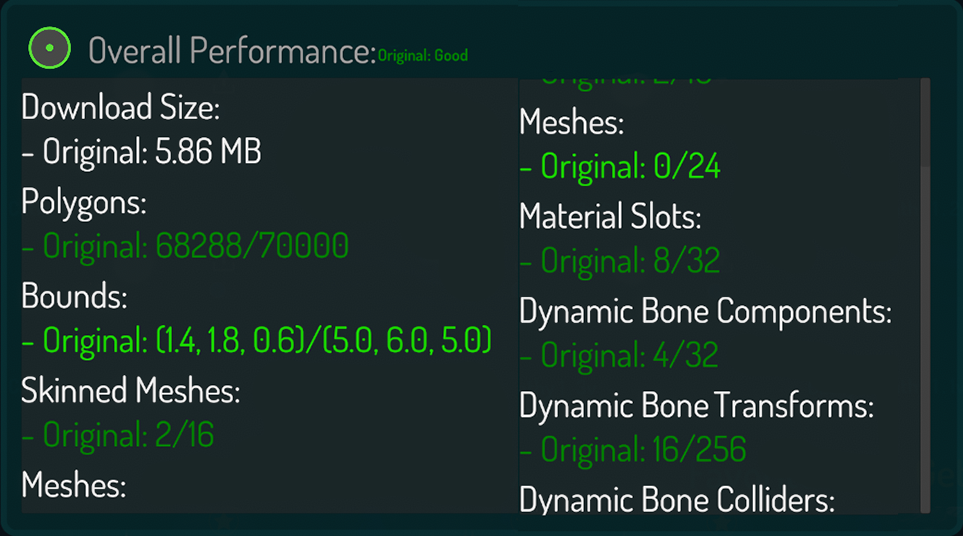Select the Download Size label
Screen dimensions: 963x536
point(120,107)
